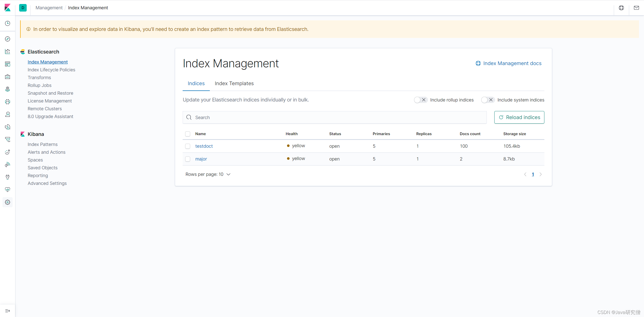Show recently viewed clock icon
This screenshot has height=317, width=644.
point(8,23)
